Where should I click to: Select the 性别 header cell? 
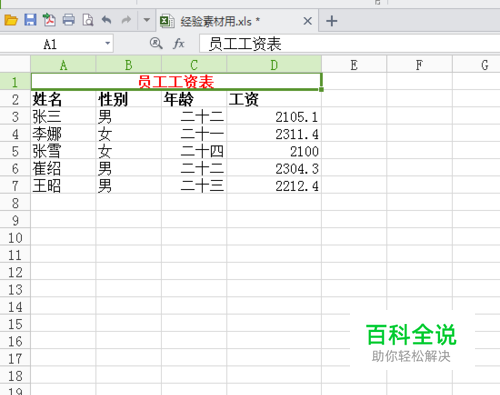point(129,99)
